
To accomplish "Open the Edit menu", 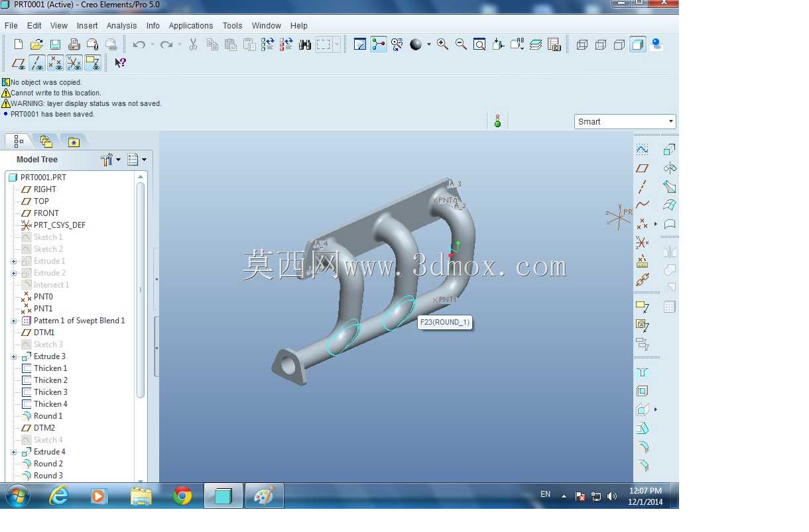I will [x=34, y=25].
